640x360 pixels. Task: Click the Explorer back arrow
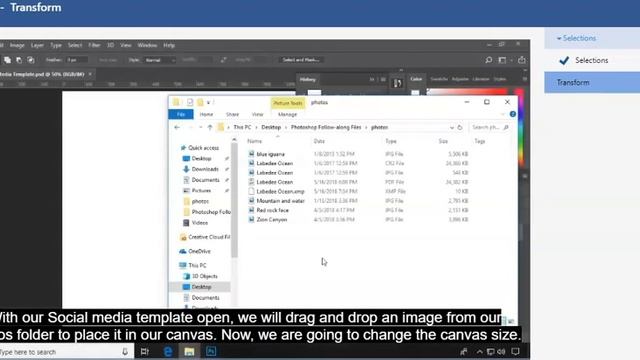(x=177, y=127)
